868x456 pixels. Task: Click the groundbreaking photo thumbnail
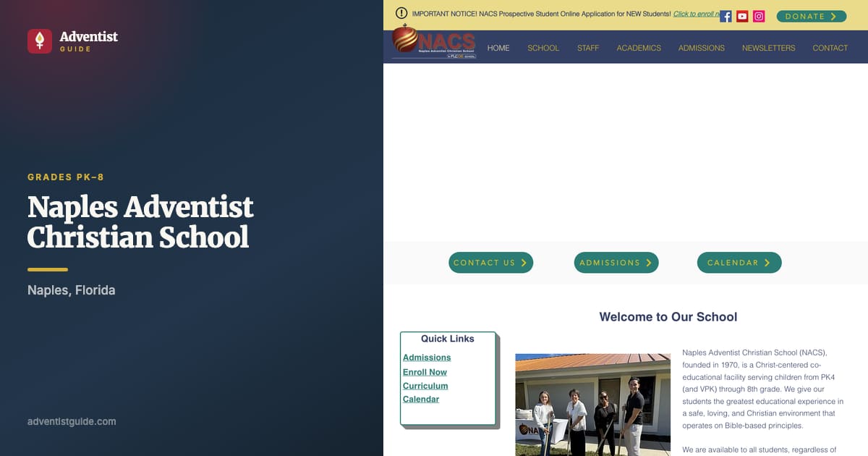(593, 405)
